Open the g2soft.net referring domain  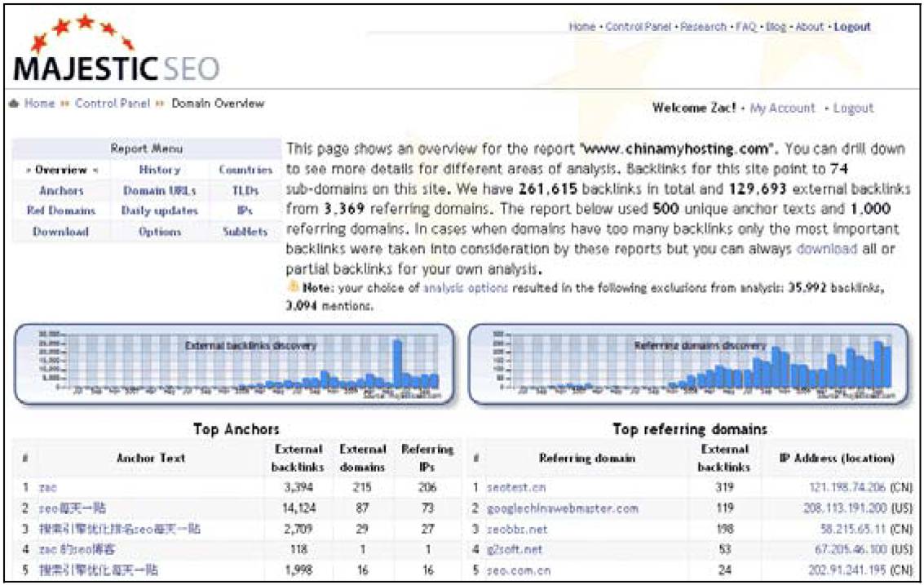pos(515,550)
